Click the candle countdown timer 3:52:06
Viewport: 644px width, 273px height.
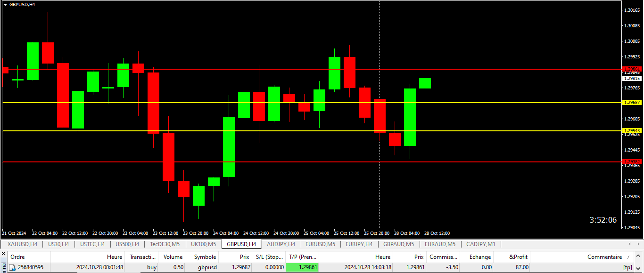[603, 220]
